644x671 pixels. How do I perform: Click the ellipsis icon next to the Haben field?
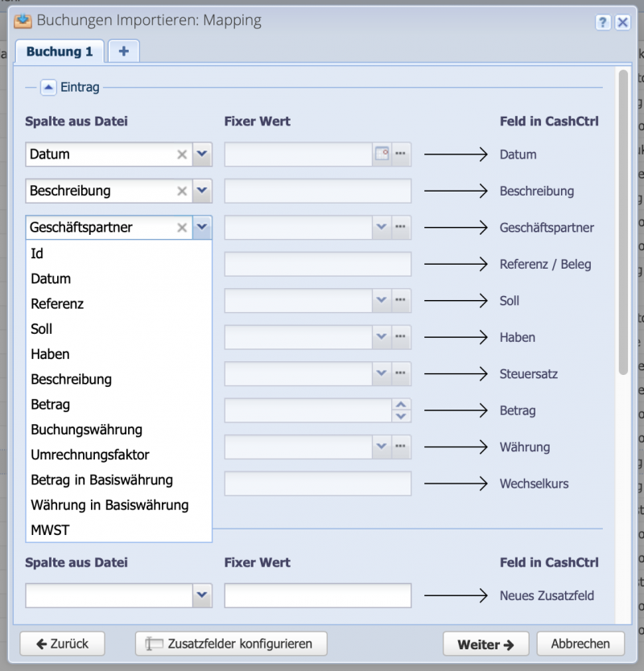pyautogui.click(x=402, y=337)
